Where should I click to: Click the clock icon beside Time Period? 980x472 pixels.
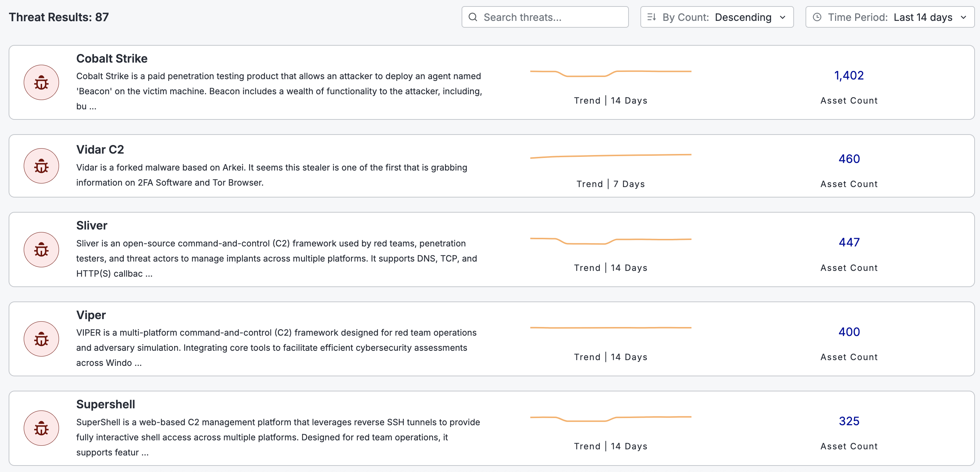(817, 17)
